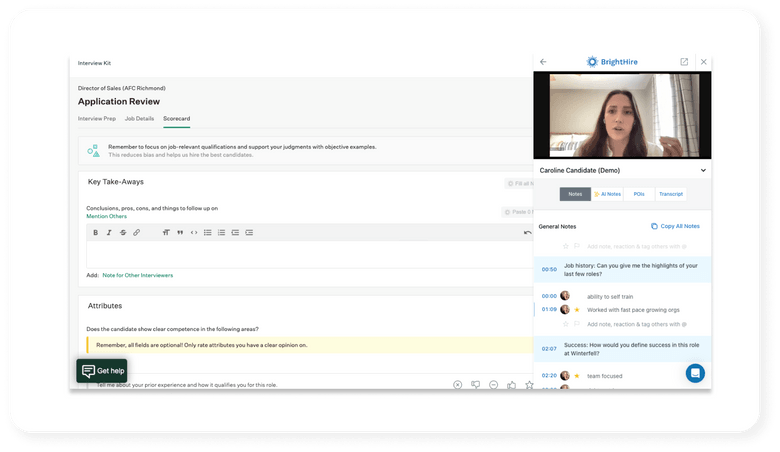Jump to timestamp 00:50 Job history question
Screen dimensions: 780x452
pyautogui.click(x=549, y=270)
